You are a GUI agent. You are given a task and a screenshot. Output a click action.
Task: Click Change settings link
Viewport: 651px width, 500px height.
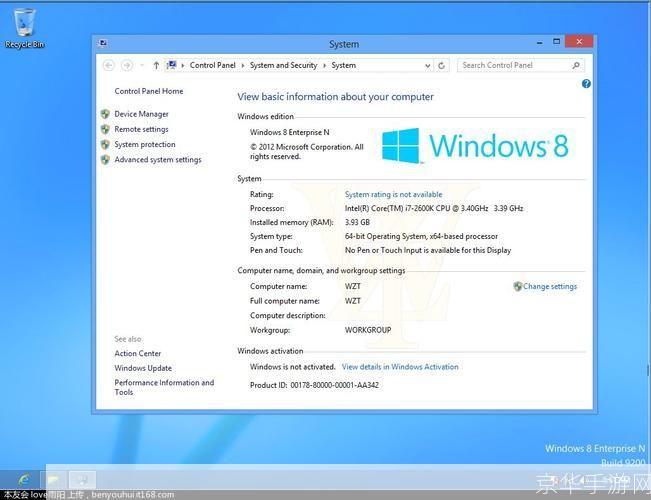click(550, 286)
